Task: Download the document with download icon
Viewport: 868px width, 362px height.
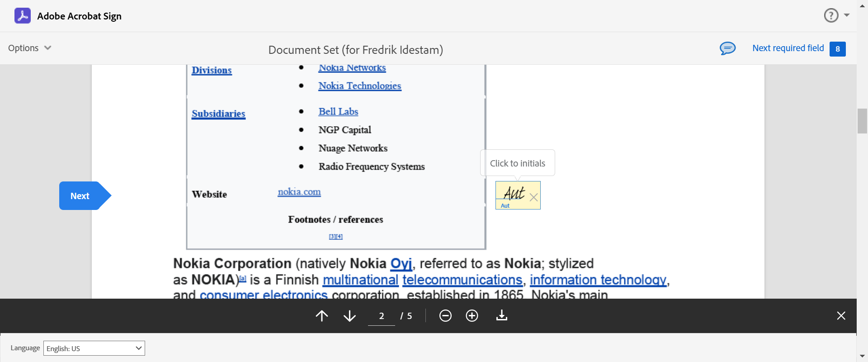Action: [502, 315]
